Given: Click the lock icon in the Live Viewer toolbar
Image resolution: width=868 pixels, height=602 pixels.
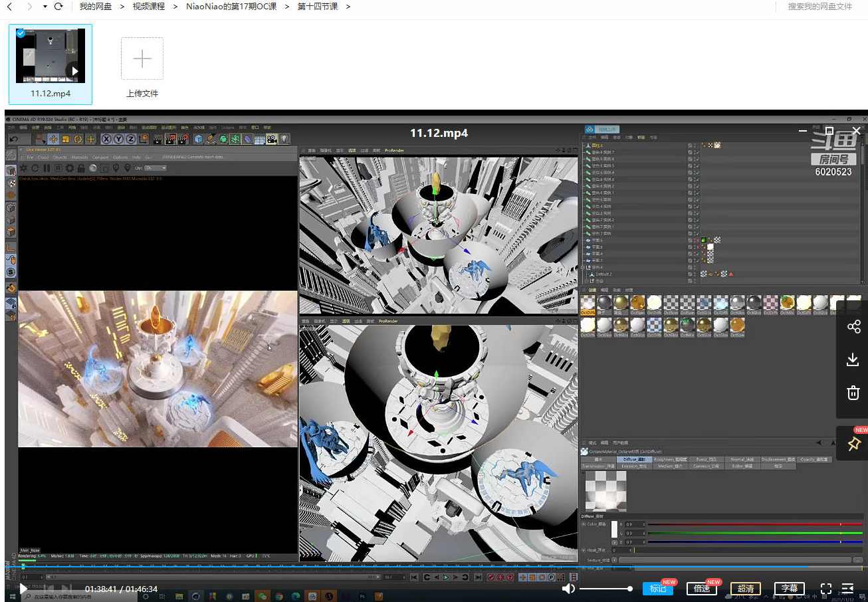Looking at the screenshot, I should tap(80, 167).
